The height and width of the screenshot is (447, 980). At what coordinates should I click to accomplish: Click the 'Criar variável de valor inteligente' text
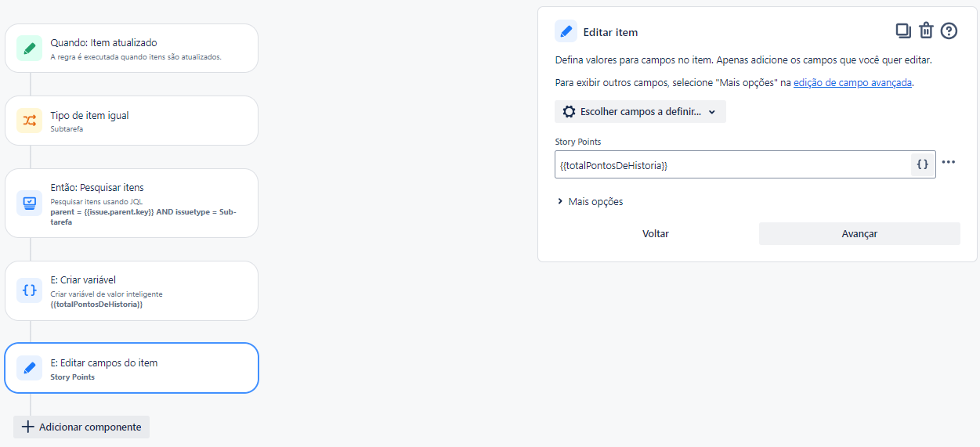click(x=107, y=294)
